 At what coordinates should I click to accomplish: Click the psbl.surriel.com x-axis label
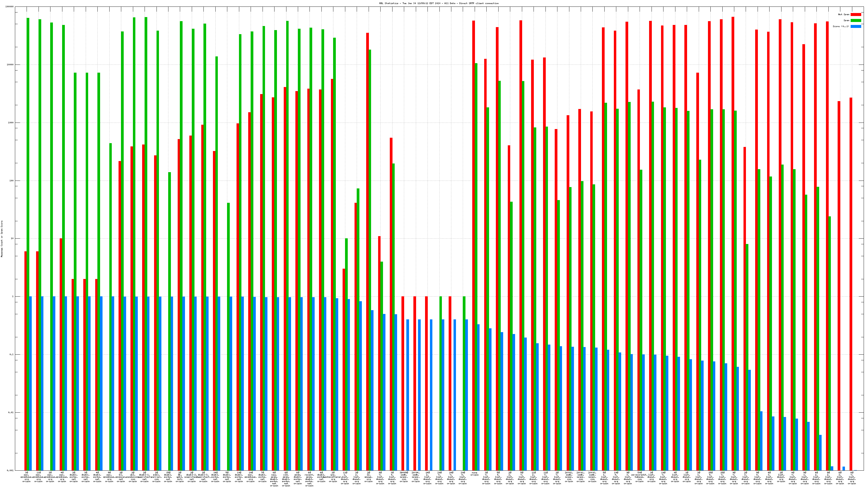(x=156, y=477)
